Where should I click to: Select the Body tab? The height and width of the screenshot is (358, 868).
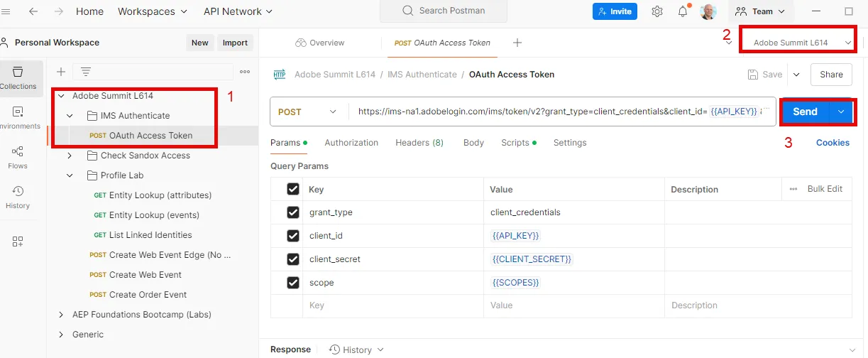click(473, 143)
